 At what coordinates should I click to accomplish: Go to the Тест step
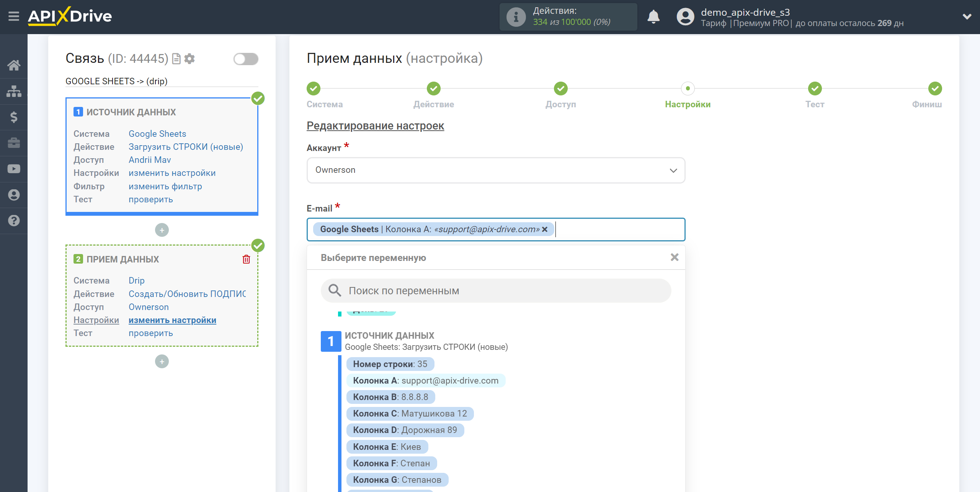pyautogui.click(x=815, y=89)
